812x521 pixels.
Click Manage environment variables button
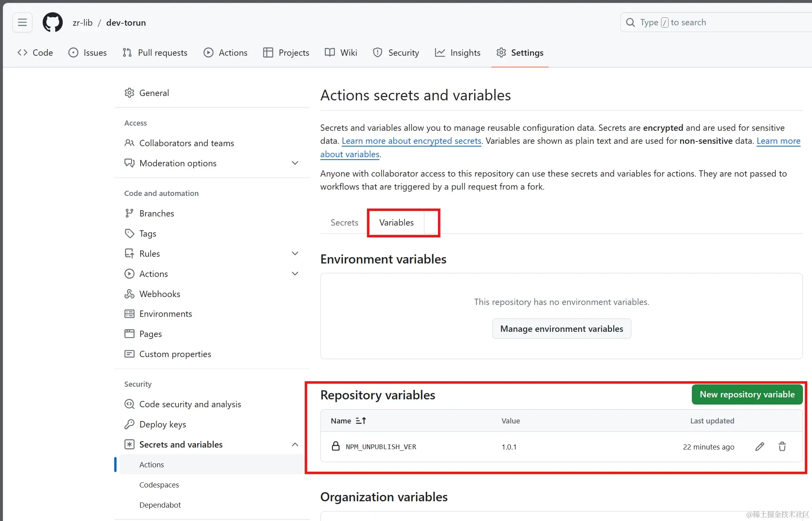[x=561, y=329]
